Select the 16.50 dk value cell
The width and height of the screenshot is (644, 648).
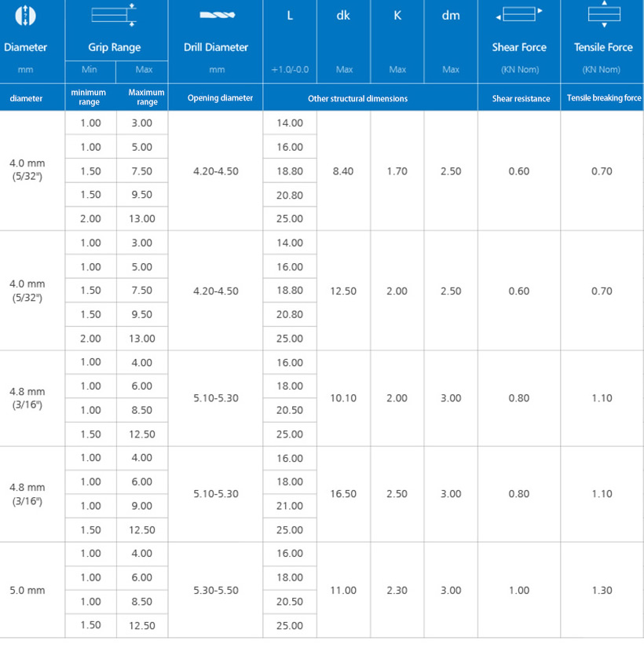coord(343,494)
